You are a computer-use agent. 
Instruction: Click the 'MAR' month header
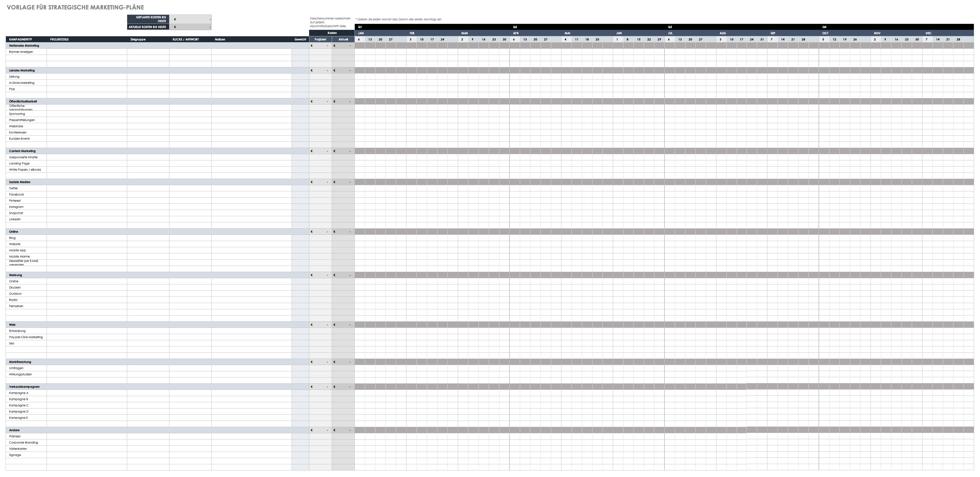coord(484,33)
